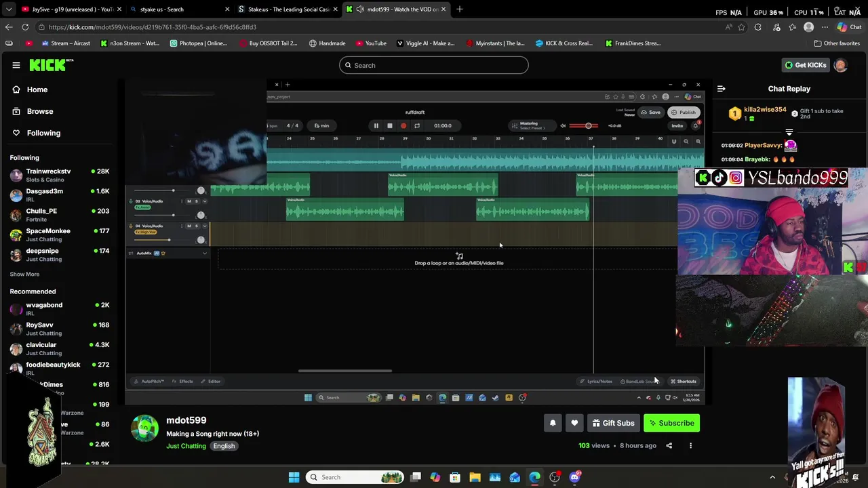Click Publish in the BandLab window

pyautogui.click(x=684, y=113)
